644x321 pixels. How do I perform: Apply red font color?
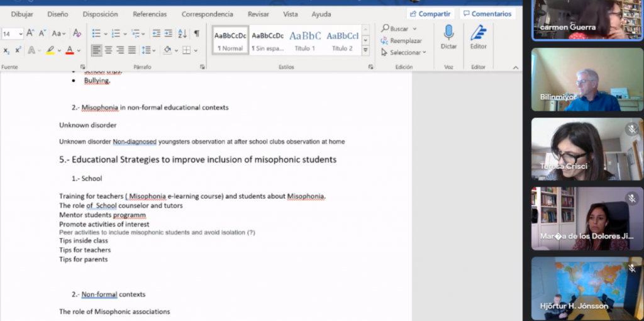tap(69, 50)
